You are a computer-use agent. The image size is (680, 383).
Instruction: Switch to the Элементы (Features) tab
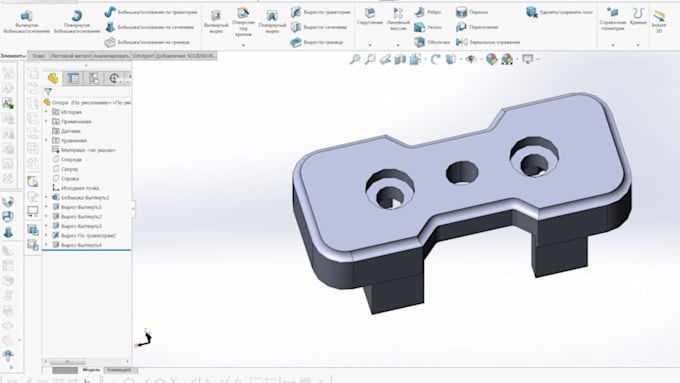coord(13,56)
